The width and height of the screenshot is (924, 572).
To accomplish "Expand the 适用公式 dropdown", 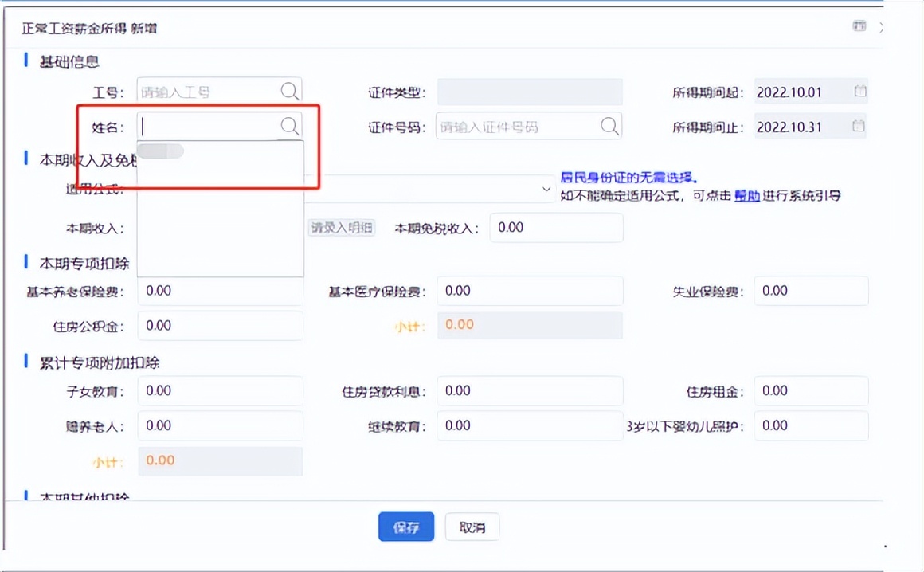I will (546, 190).
